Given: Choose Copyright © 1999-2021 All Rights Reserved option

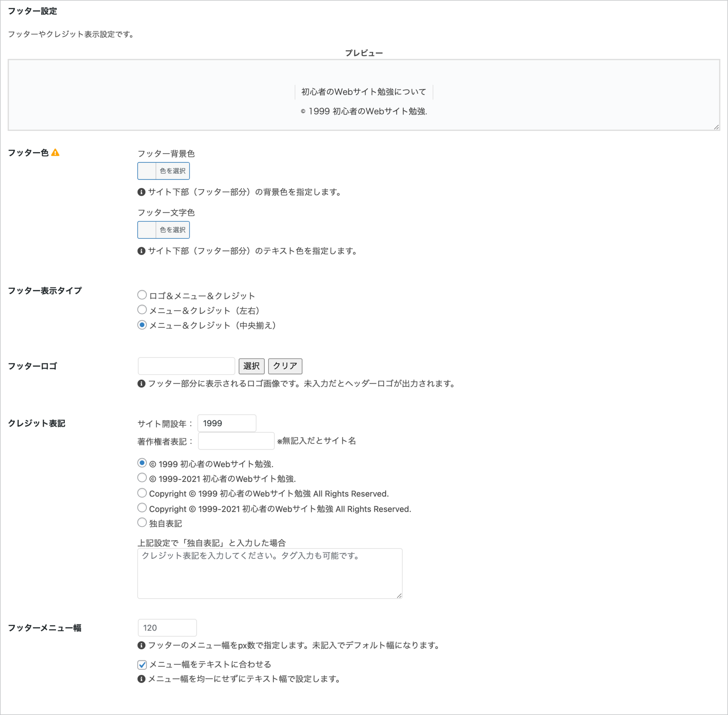Looking at the screenshot, I should (142, 508).
